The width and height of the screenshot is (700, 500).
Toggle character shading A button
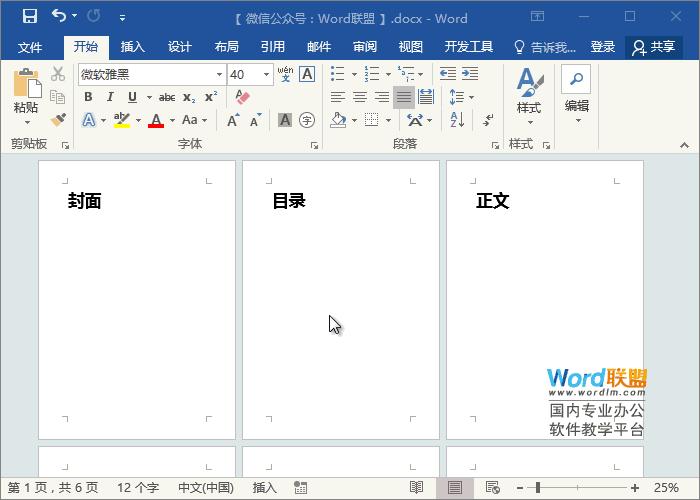click(x=285, y=120)
